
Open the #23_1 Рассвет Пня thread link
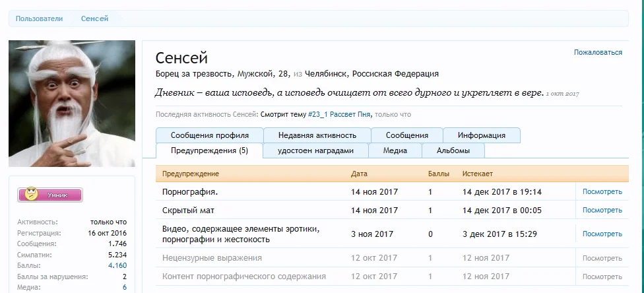[338, 114]
